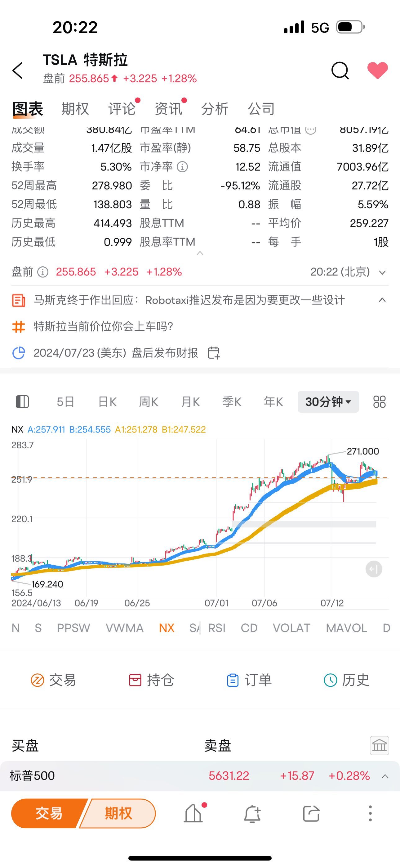Tap the info icon next to 市净率
The height and width of the screenshot is (868, 400).
pos(183,167)
